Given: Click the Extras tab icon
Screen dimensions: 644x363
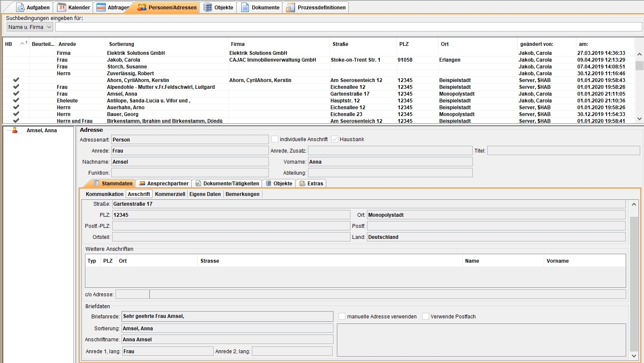Looking at the screenshot, I should pyautogui.click(x=302, y=184).
